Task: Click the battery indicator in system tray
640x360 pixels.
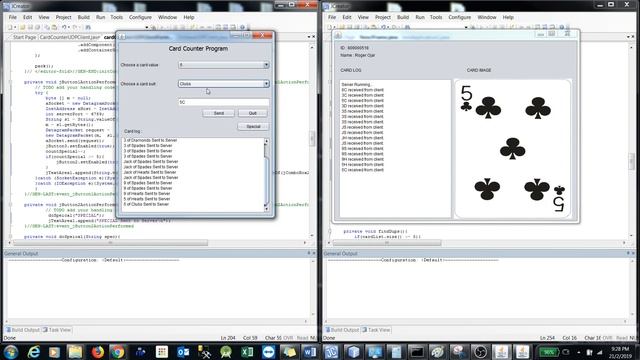Action: [x=549, y=351]
